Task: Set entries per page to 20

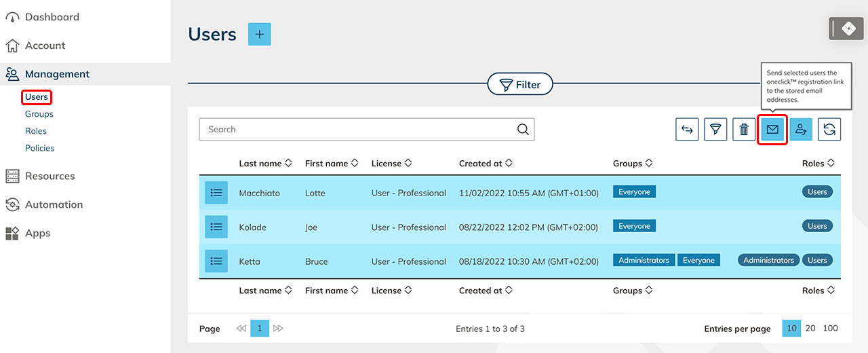Action: click(x=810, y=329)
